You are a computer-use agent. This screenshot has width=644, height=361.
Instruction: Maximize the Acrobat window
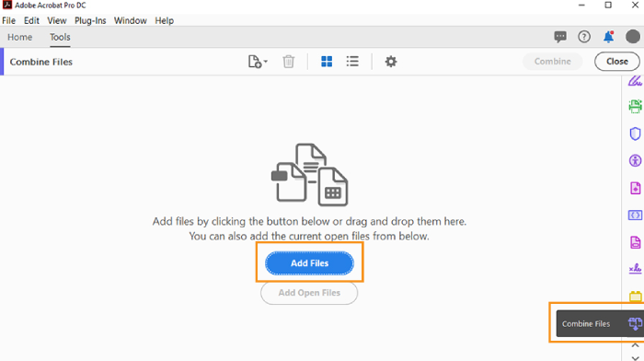click(608, 5)
